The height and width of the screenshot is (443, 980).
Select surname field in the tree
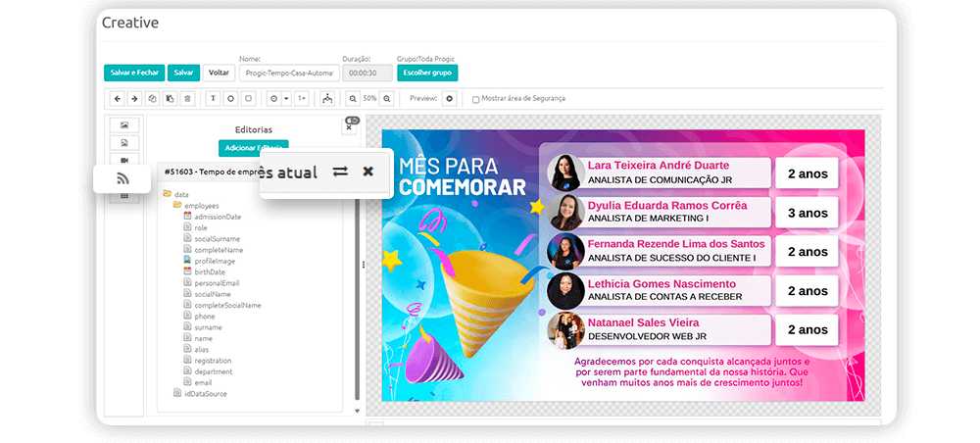208,326
